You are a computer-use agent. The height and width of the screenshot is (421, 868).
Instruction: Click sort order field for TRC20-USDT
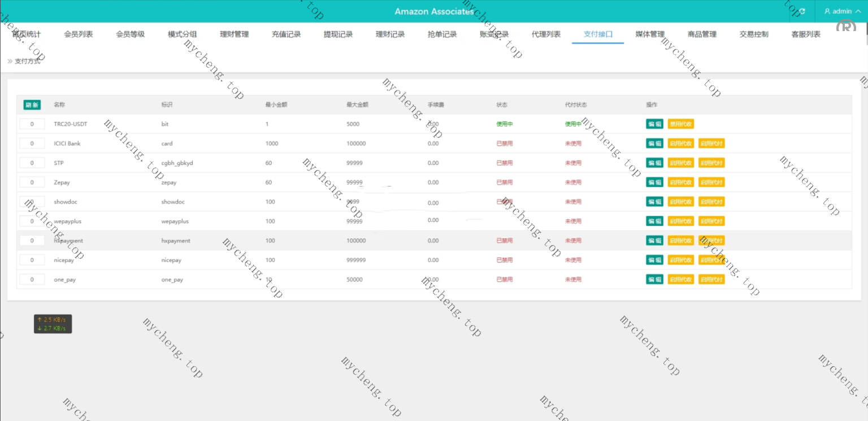32,124
